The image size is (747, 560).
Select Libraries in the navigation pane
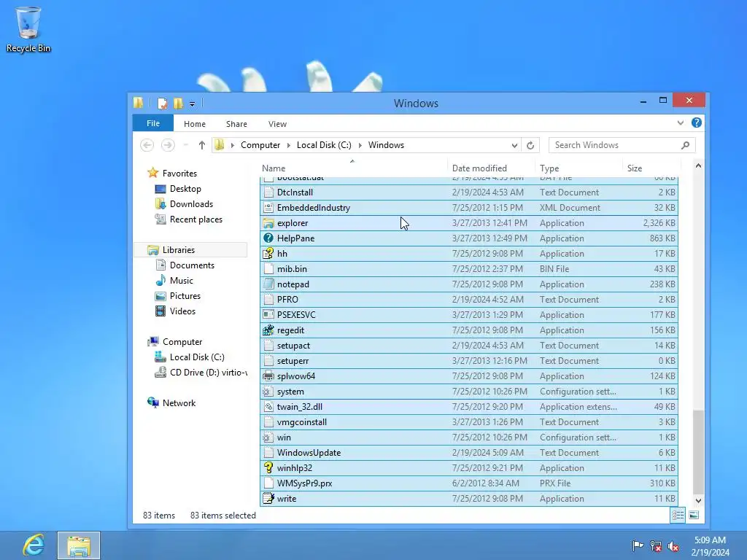click(x=178, y=249)
